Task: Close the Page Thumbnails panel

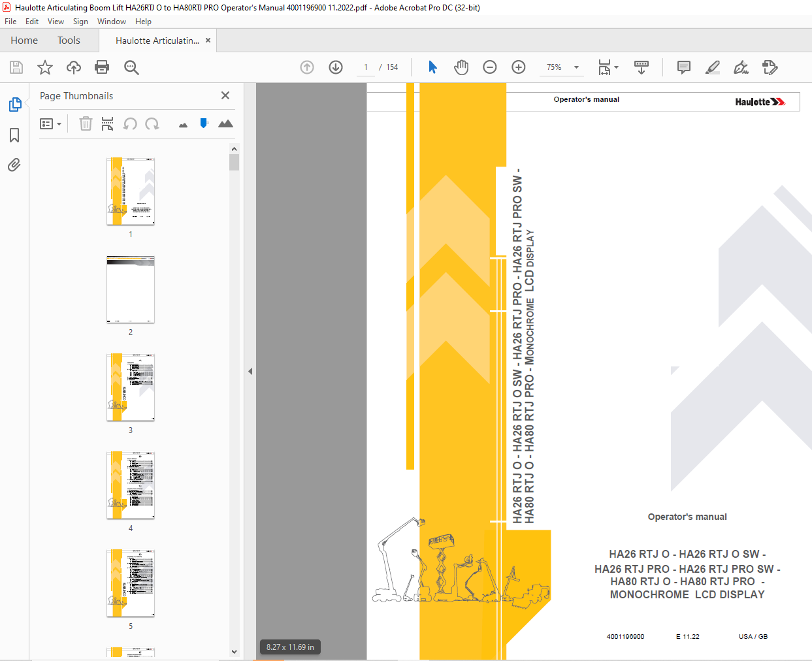Action: click(225, 95)
